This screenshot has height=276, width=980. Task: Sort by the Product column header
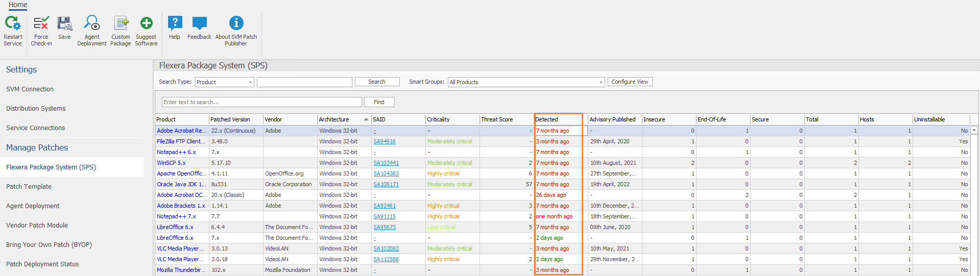[182, 119]
